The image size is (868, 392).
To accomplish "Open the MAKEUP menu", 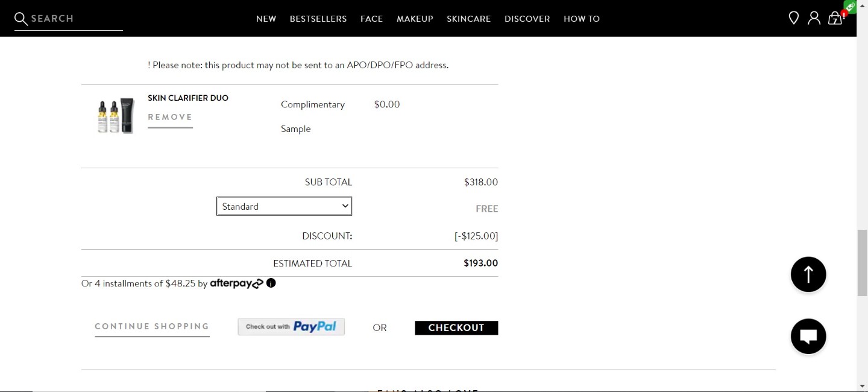I will click(x=415, y=19).
